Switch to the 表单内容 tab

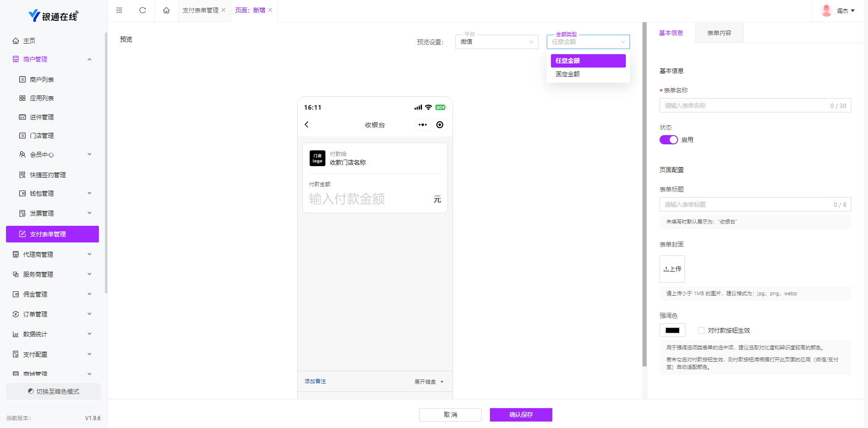click(x=719, y=33)
